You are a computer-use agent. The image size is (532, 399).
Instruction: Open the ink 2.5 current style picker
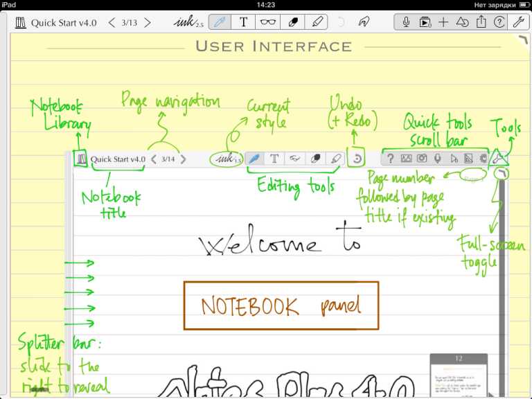(188, 22)
